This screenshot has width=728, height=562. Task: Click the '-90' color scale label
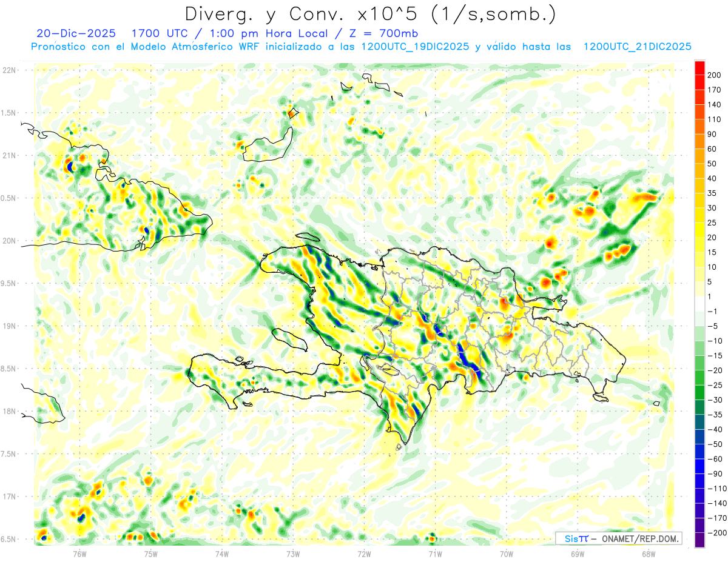[x=715, y=474]
